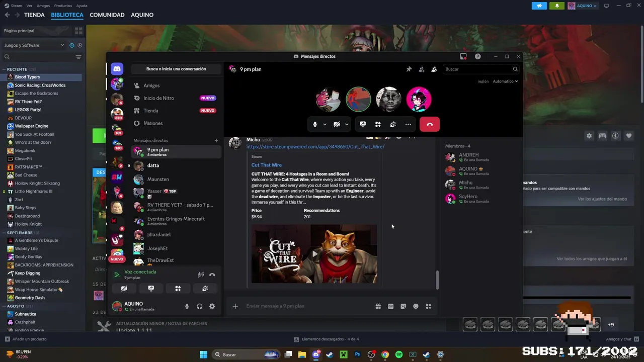644x362 pixels.
Task: Open Steam BIBLIOTECA tab
Action: point(67,15)
